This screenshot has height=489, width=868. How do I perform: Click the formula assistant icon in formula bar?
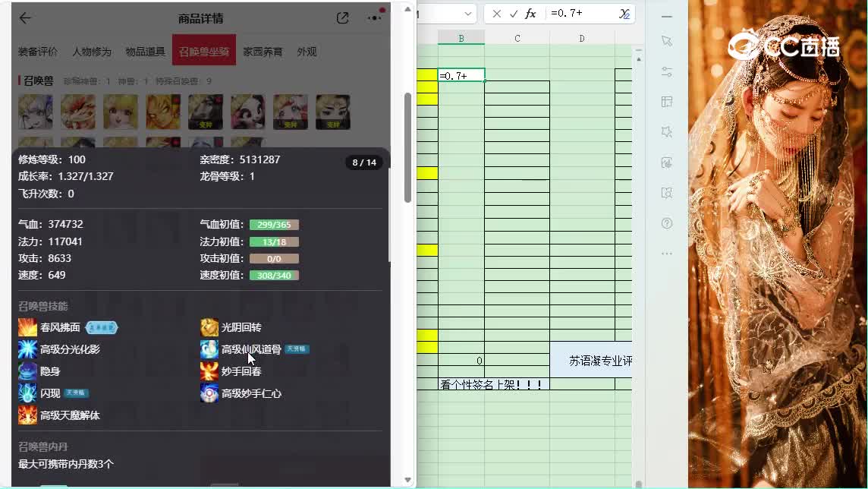click(624, 14)
